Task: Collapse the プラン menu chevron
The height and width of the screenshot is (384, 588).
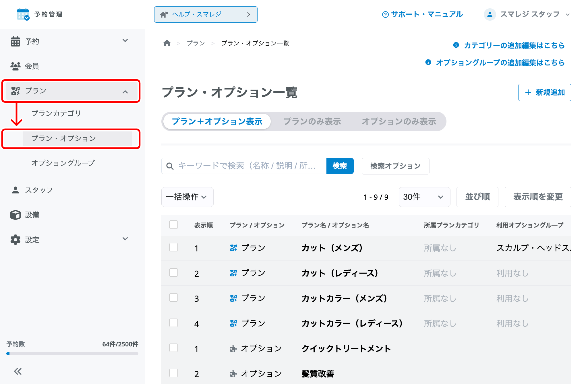Action: coord(125,92)
